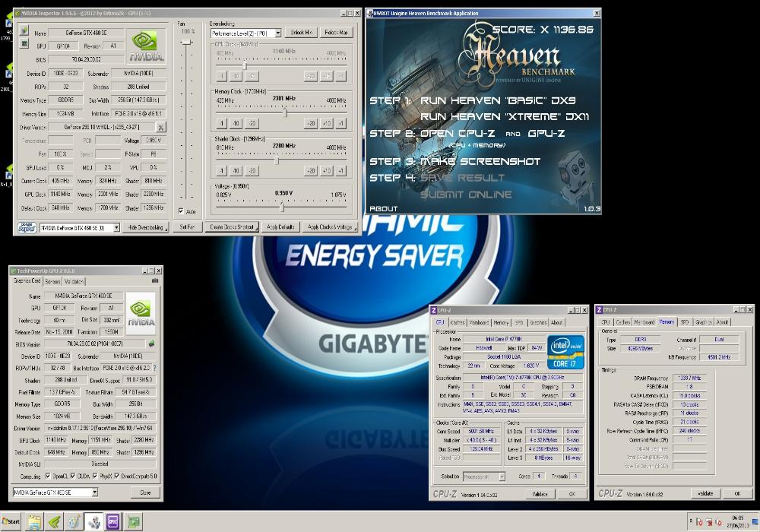Open the third taskbar icon after Explorer
Screen dimensions: 760x532
pos(74,522)
